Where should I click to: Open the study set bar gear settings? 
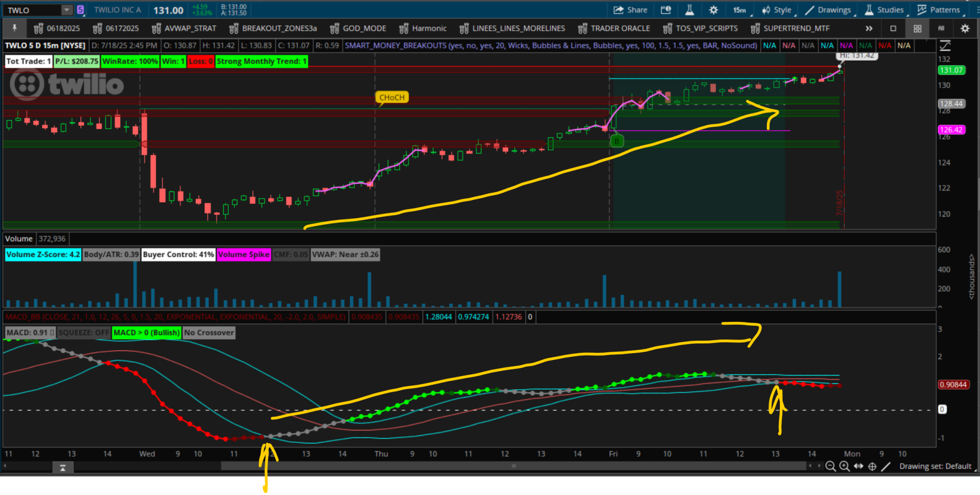[x=965, y=28]
